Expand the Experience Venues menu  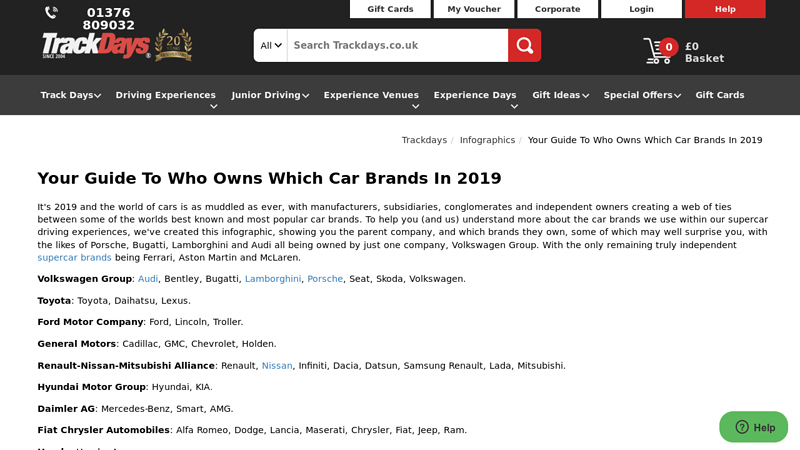coord(371,100)
